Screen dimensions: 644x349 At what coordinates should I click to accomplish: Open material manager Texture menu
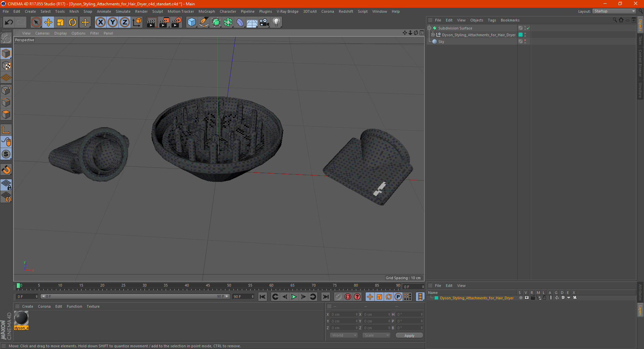[x=93, y=306]
